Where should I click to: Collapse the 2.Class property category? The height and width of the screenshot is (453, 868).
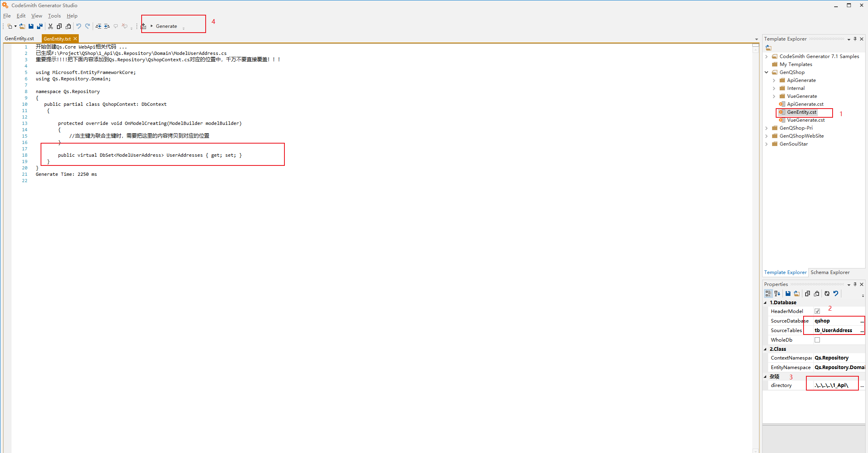click(x=765, y=349)
